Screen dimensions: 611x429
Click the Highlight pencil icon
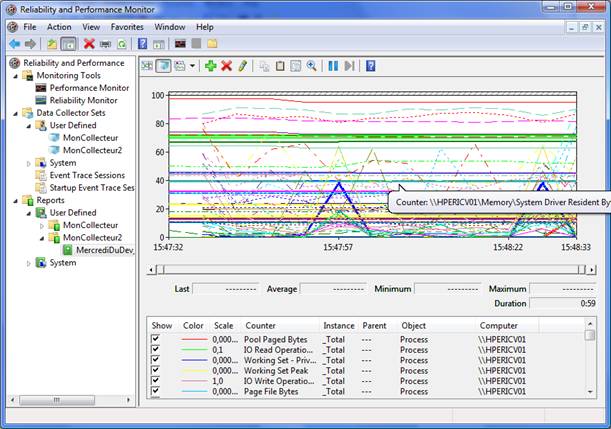242,66
